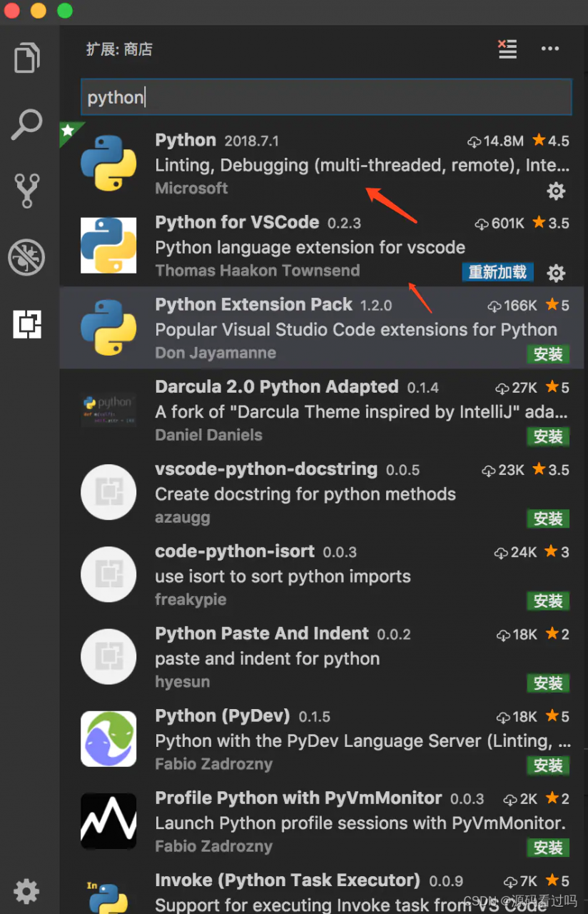The width and height of the screenshot is (588, 914).
Task: Install Python Paste And Indent
Action: pos(548,683)
